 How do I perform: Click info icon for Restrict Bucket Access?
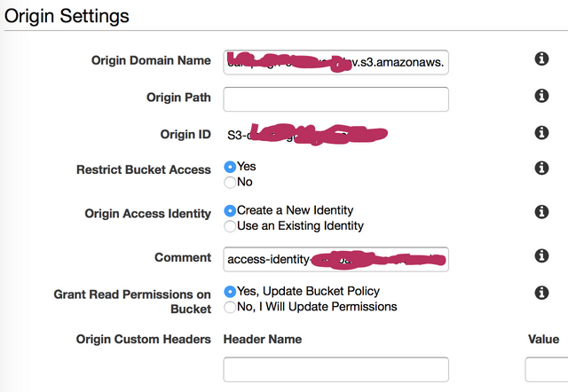coord(541,168)
